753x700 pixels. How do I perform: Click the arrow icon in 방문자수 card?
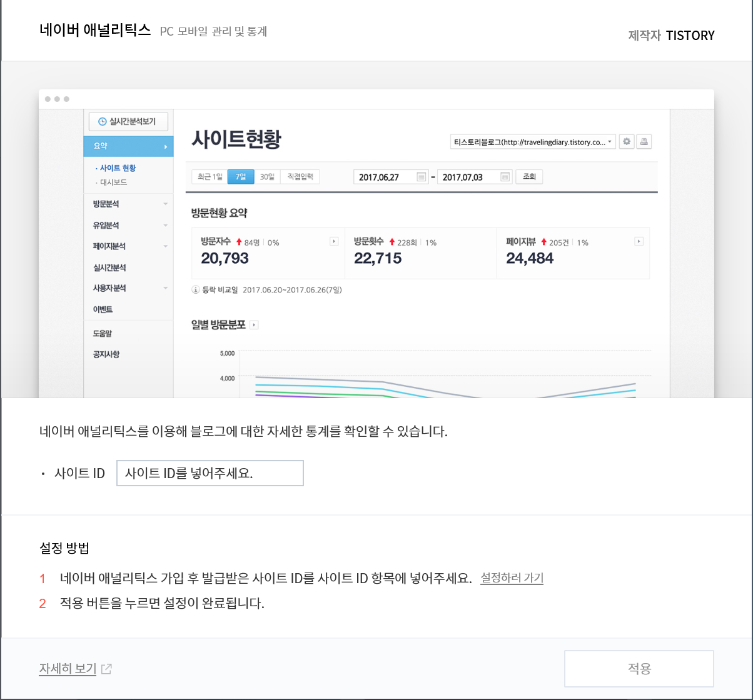pos(334,241)
